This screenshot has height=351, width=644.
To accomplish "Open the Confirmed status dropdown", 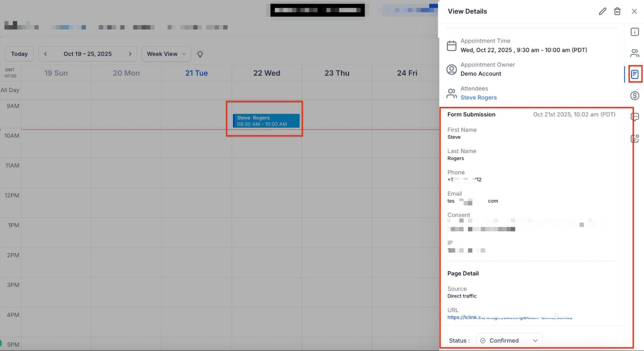I will click(509, 340).
